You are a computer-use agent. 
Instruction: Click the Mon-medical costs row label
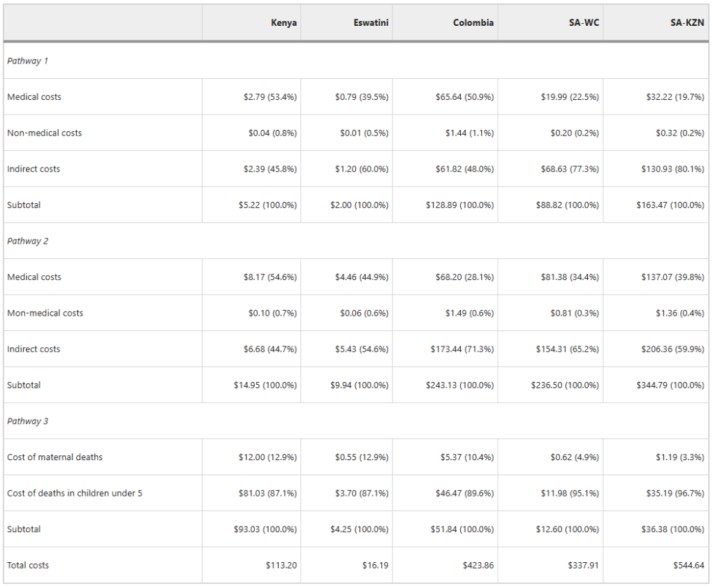[45, 314]
